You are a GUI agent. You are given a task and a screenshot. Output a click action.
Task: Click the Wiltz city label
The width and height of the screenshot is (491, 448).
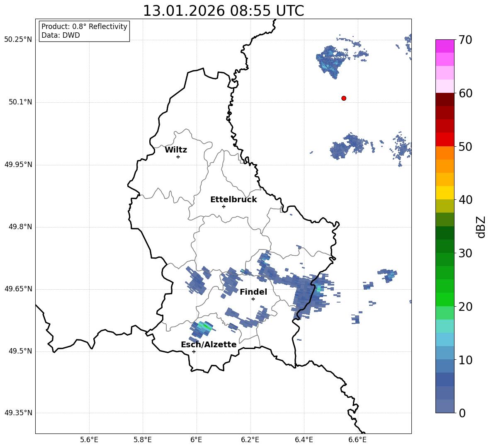click(x=176, y=150)
